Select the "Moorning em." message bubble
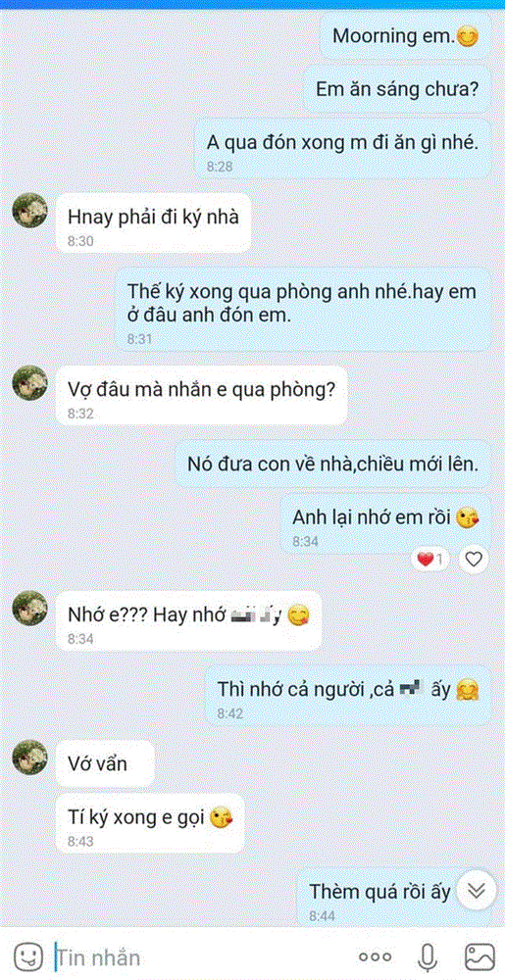This screenshot has width=505, height=980. point(405,37)
